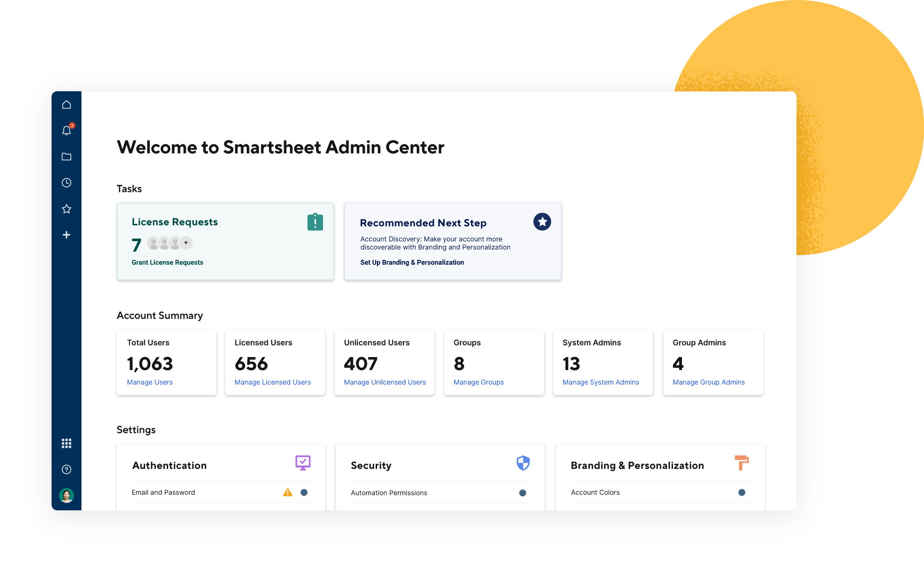Open the Home icon in sidebar

tap(67, 105)
